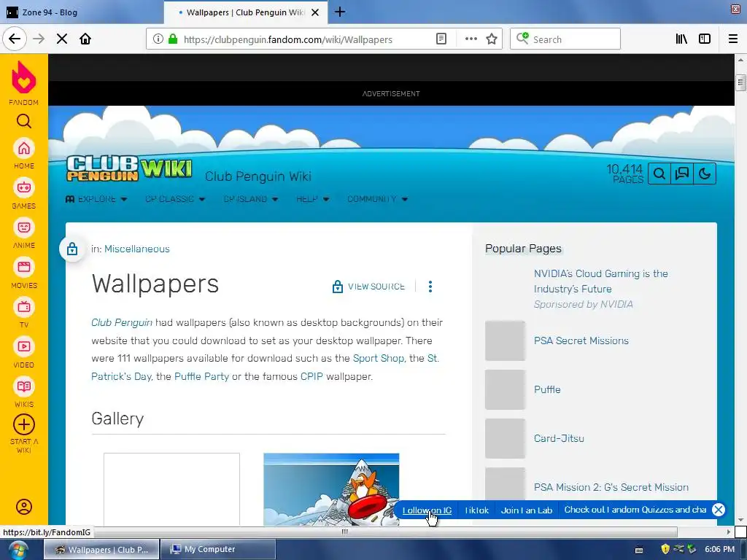Open page actions three-dot menu in address bar
Screen dimensions: 747x560
coord(471,39)
